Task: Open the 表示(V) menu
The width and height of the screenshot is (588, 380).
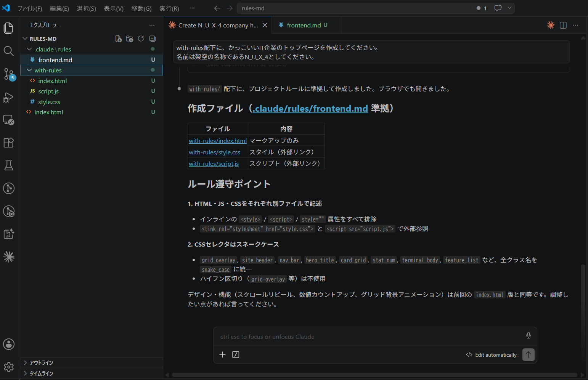Action: [x=114, y=8]
